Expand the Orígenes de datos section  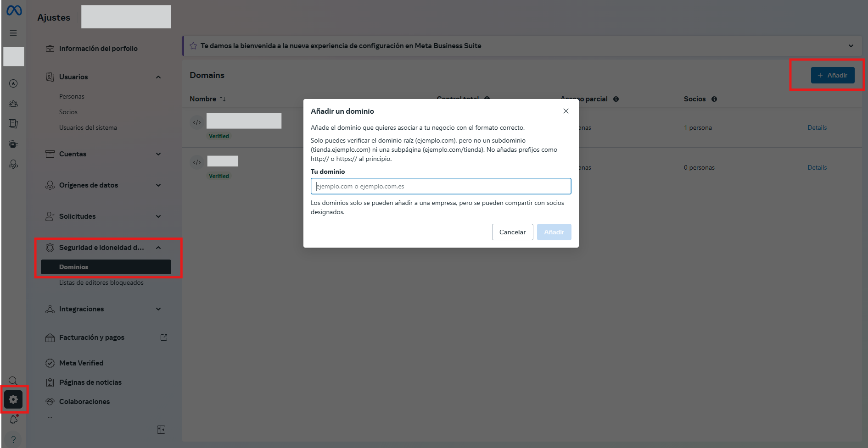[158, 185]
